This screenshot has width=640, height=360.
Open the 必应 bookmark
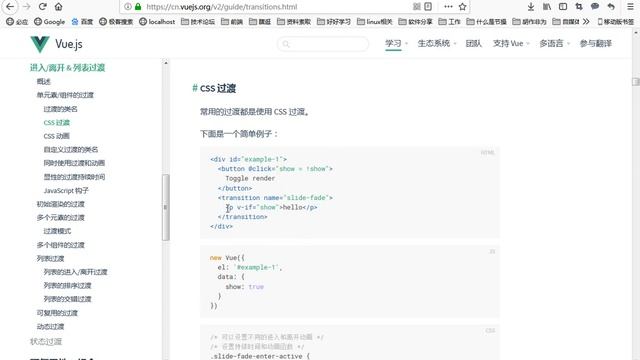pos(17,22)
